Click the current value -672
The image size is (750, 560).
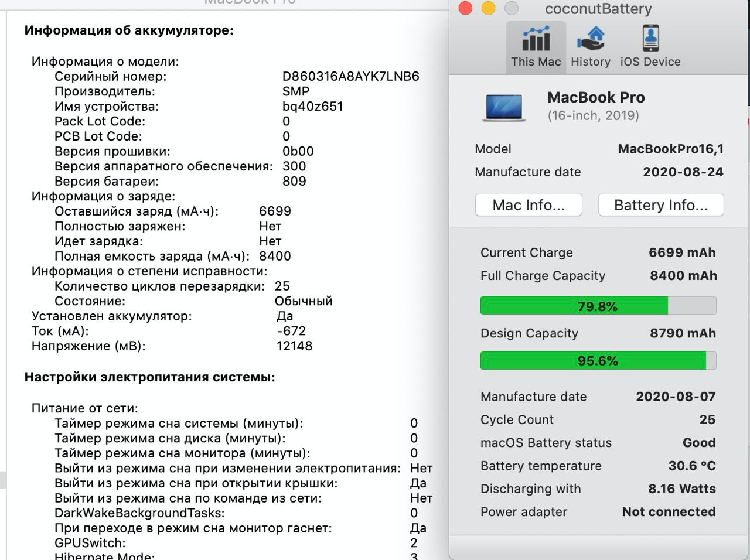click(x=291, y=331)
